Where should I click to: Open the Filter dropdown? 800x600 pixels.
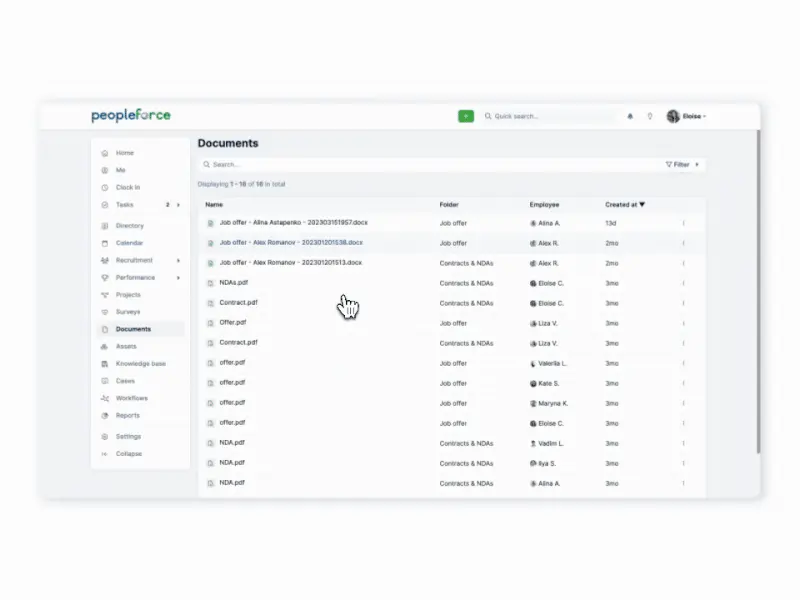click(682, 165)
